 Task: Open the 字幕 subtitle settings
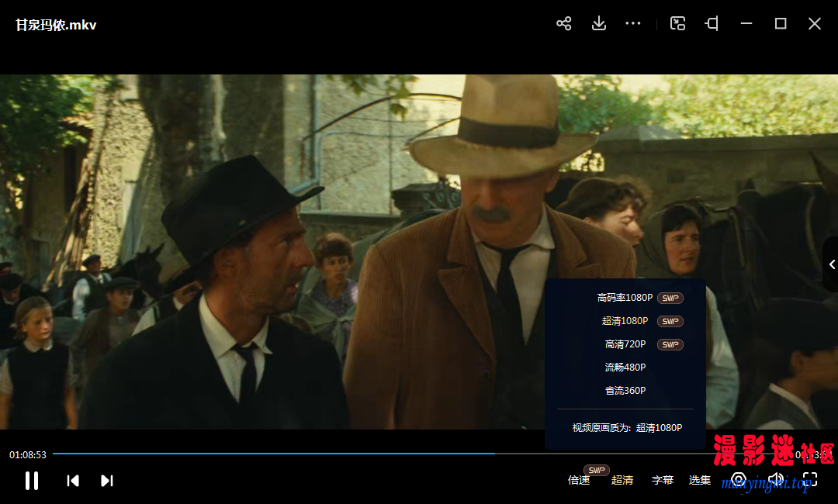(663, 481)
